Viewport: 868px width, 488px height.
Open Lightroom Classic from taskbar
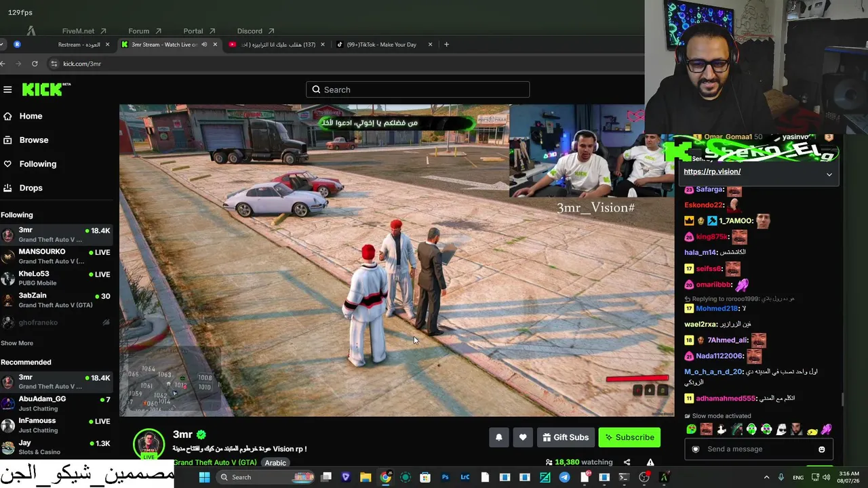pos(465,477)
